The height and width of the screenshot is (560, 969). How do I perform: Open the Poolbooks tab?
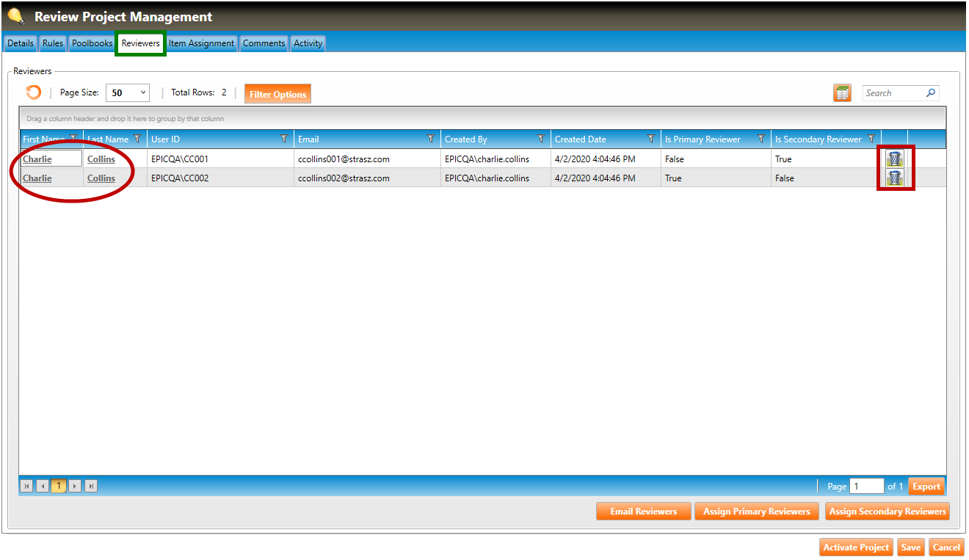[x=92, y=43]
